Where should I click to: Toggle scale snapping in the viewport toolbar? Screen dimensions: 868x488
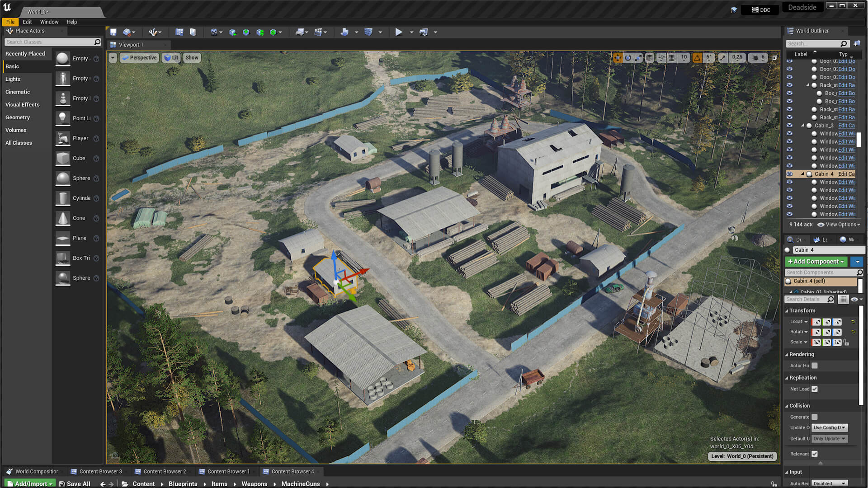pyautogui.click(x=723, y=58)
